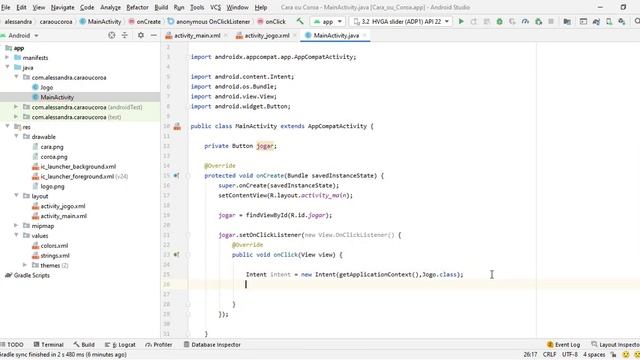Open activity_jogo.xml in layout folder tree

(63, 206)
